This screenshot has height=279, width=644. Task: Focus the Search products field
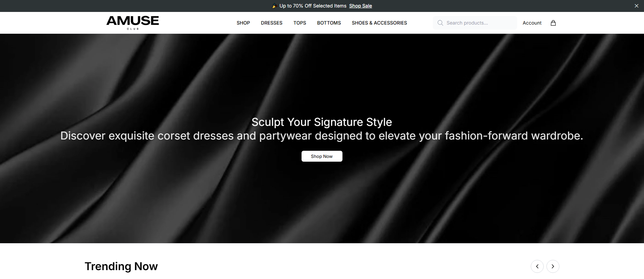tap(475, 23)
